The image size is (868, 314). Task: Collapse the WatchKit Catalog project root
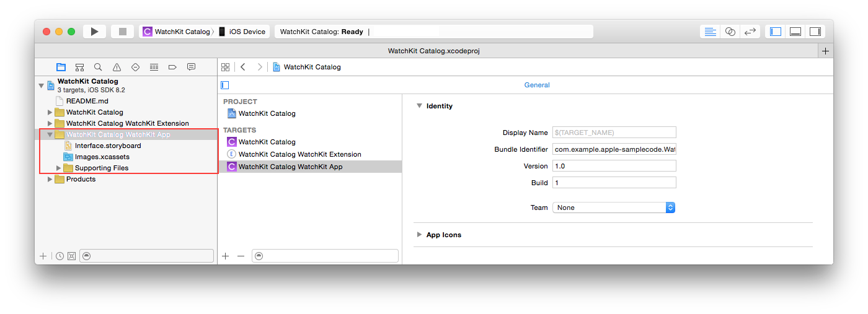pos(42,85)
